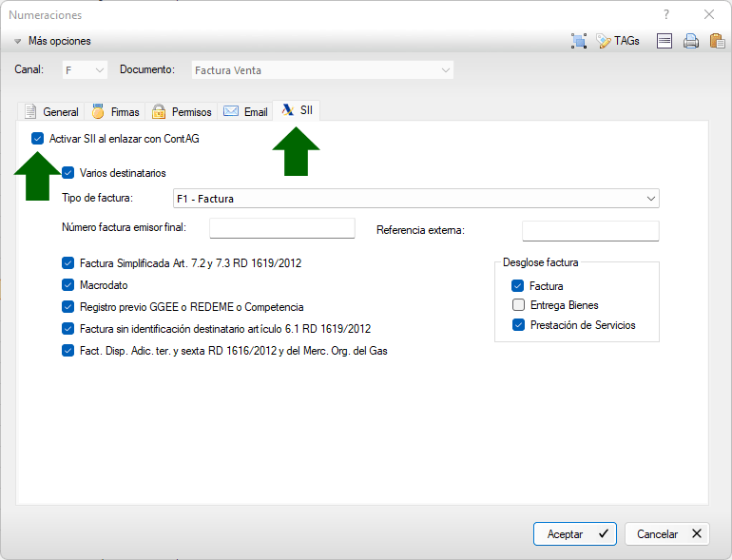Image resolution: width=732 pixels, height=560 pixels.
Task: Expand the Canal dropdown
Action: click(x=86, y=70)
